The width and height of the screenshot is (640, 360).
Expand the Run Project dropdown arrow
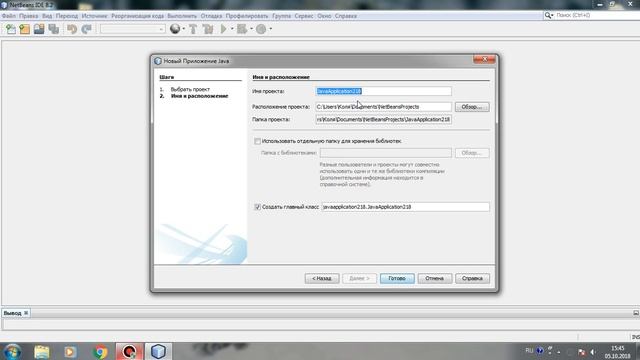[x=232, y=29]
